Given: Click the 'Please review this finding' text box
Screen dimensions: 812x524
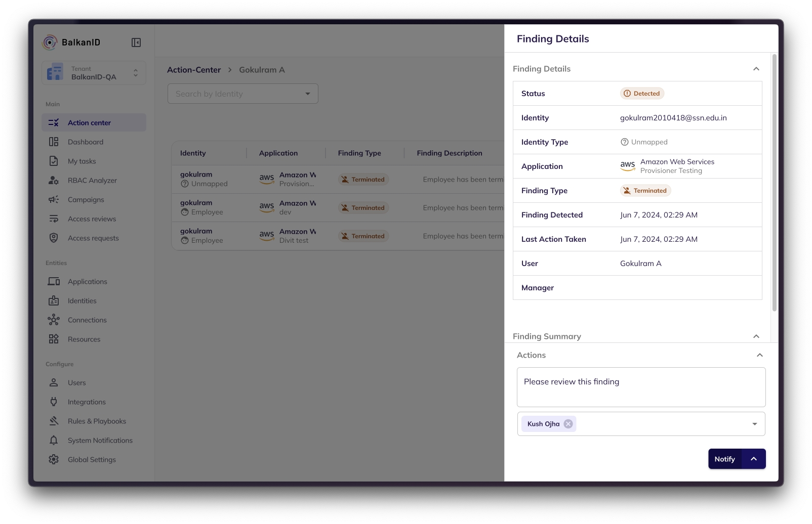Looking at the screenshot, I should (641, 387).
